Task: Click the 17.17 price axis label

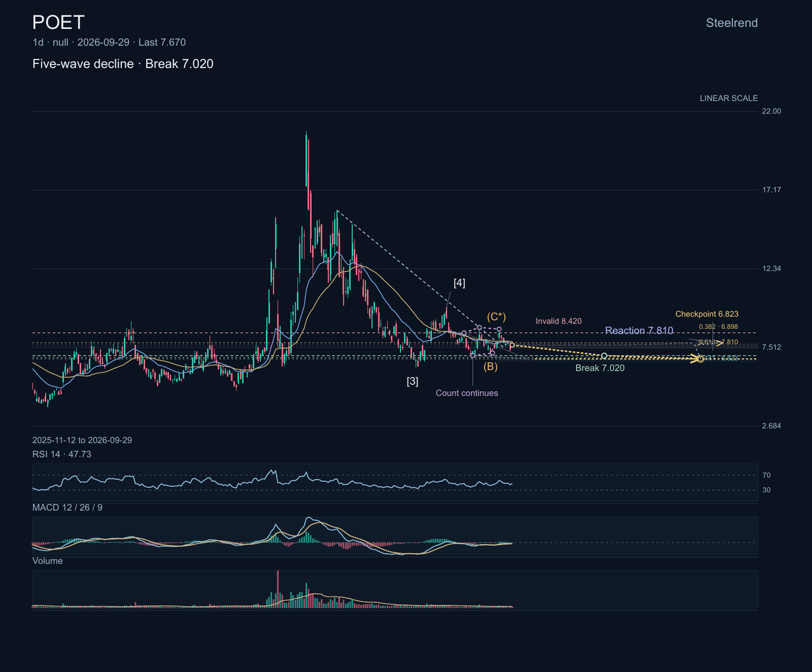Action: [x=771, y=189]
